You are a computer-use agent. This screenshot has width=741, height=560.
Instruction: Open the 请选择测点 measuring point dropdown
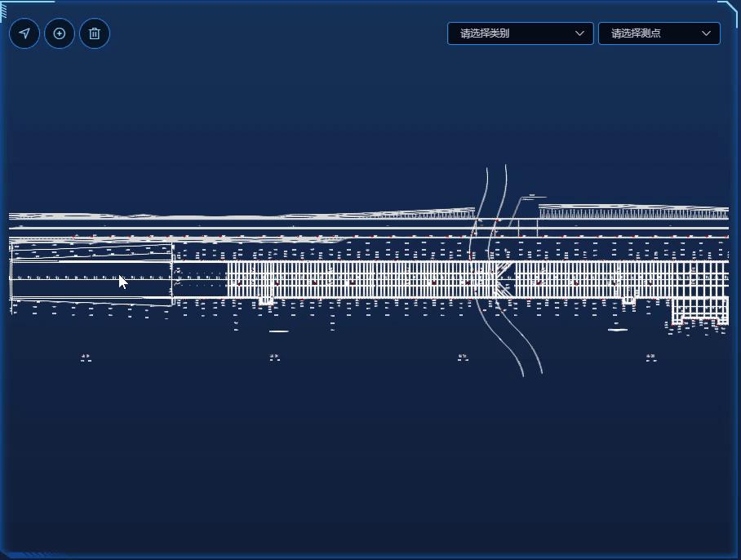[659, 33]
